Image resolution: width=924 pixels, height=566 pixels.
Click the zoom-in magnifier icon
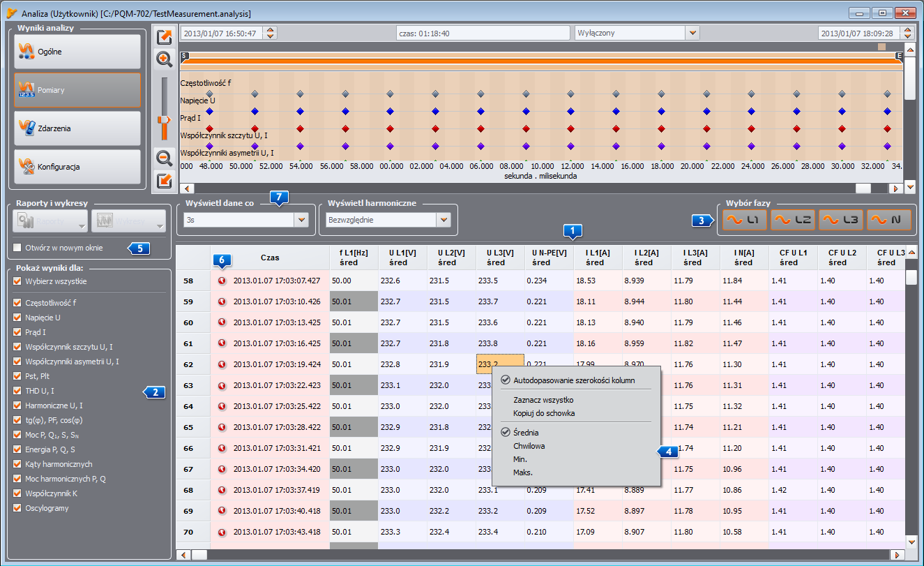(165, 59)
